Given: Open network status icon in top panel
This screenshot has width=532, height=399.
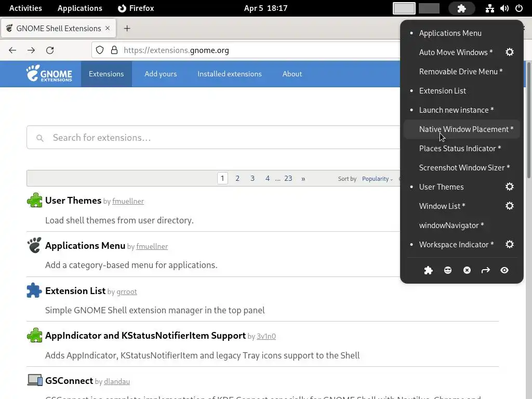Looking at the screenshot, I should click(x=489, y=8).
